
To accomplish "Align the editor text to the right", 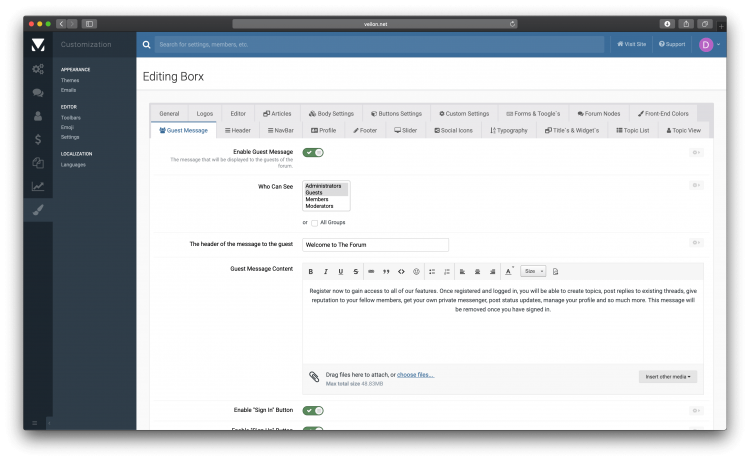I will (x=492, y=272).
